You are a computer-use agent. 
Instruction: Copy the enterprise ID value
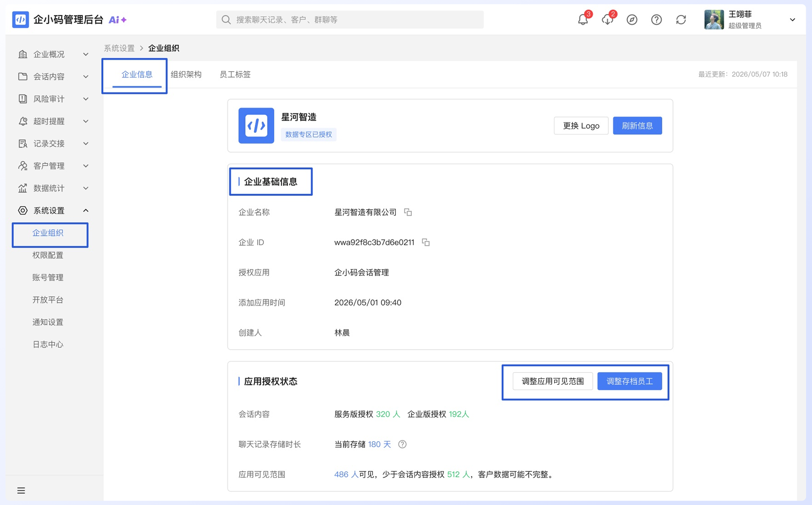426,242
